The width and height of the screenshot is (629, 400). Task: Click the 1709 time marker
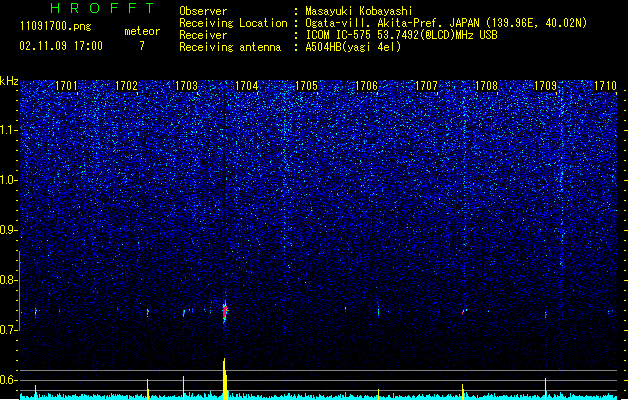[x=546, y=86]
